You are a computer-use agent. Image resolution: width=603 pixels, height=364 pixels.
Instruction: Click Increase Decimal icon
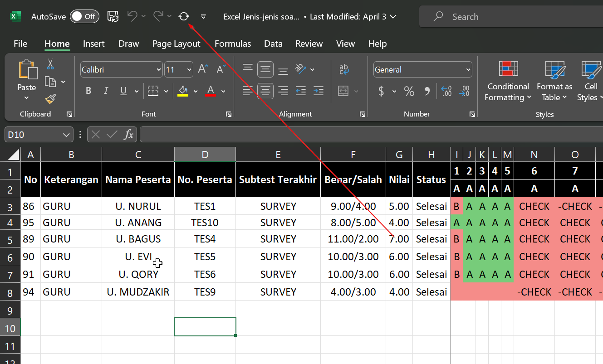point(446,91)
